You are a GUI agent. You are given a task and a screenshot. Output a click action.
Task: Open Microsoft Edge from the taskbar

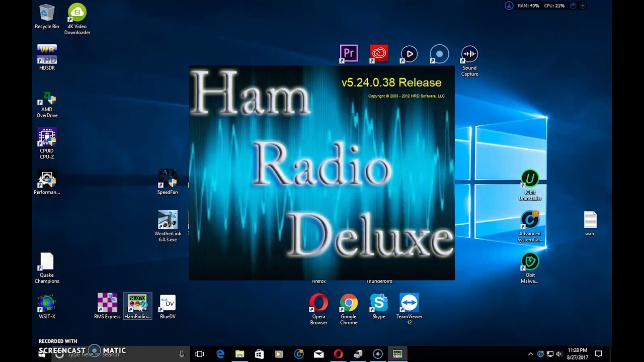pyautogui.click(x=220, y=354)
